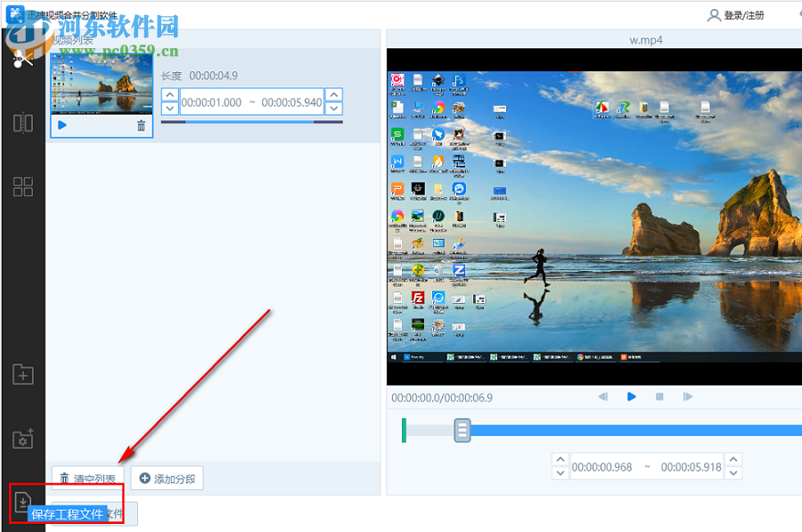
Task: Open 登录/注册 login or register
Action: pyautogui.click(x=735, y=15)
